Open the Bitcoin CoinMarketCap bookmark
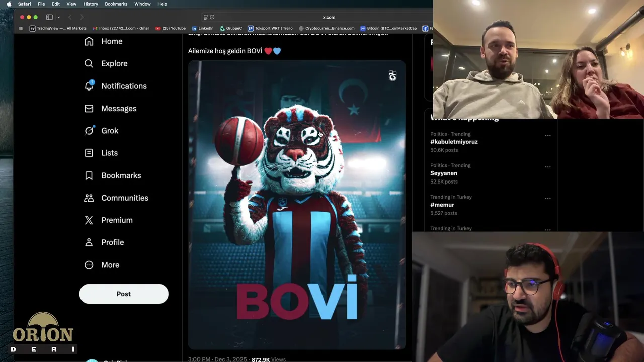 388,28
